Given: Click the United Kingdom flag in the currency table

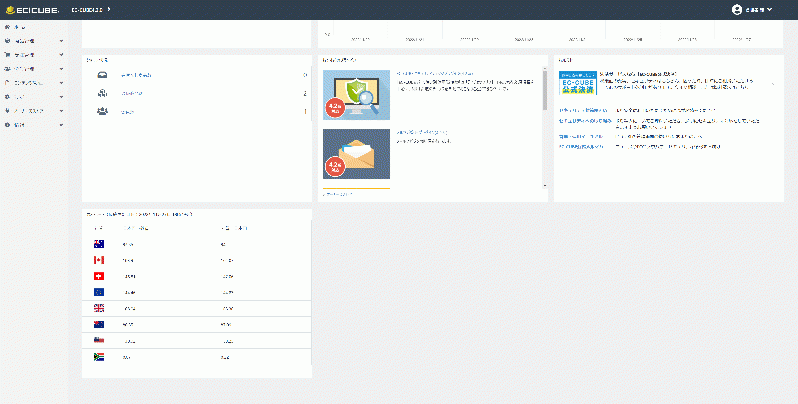Looking at the screenshot, I should (99, 308).
